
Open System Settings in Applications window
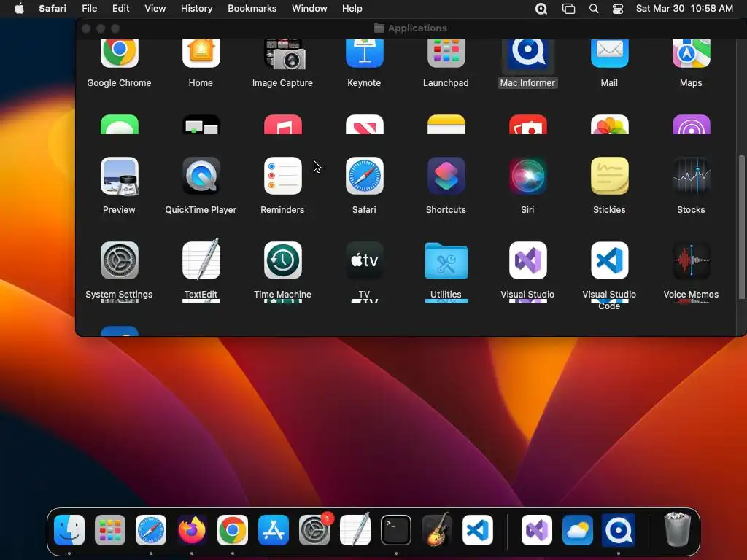point(119,260)
